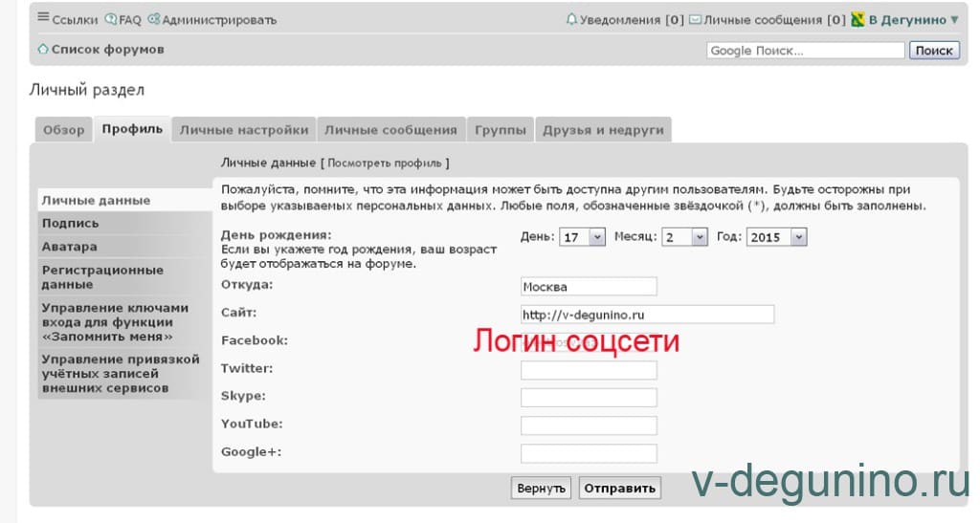The width and height of the screenshot is (980, 523).
Task: Open Администрировать gears icon link
Action: coord(154,19)
